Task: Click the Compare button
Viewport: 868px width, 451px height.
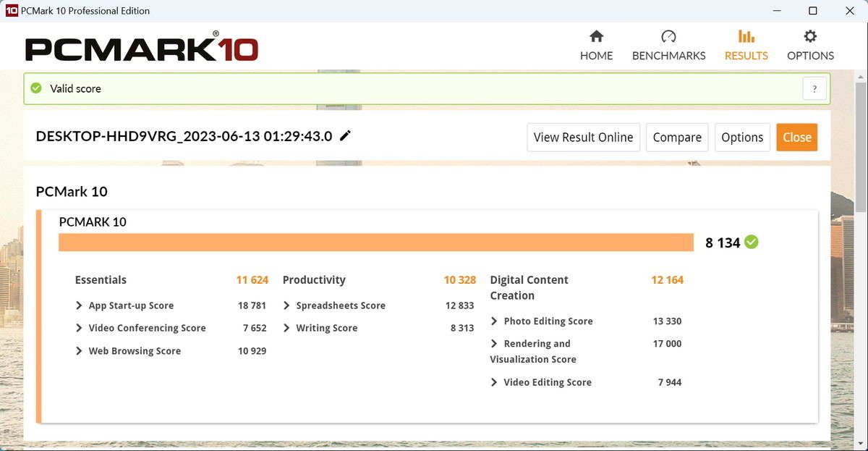Action: click(677, 137)
